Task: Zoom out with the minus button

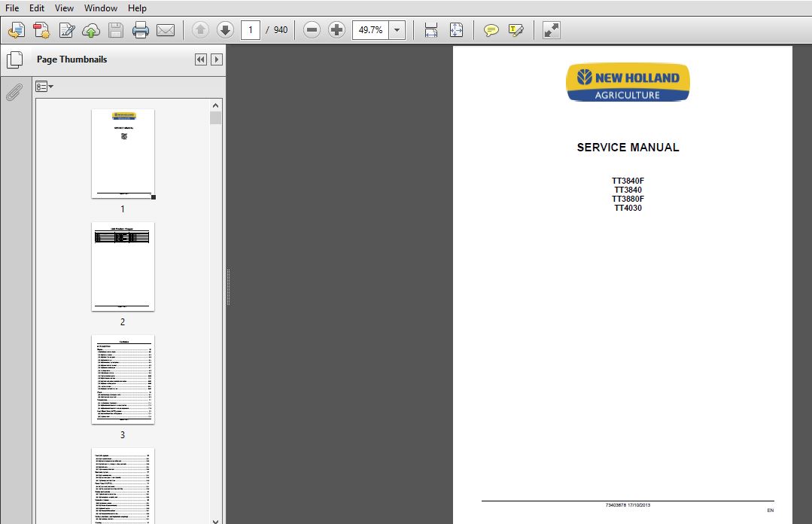Action: tap(312, 30)
